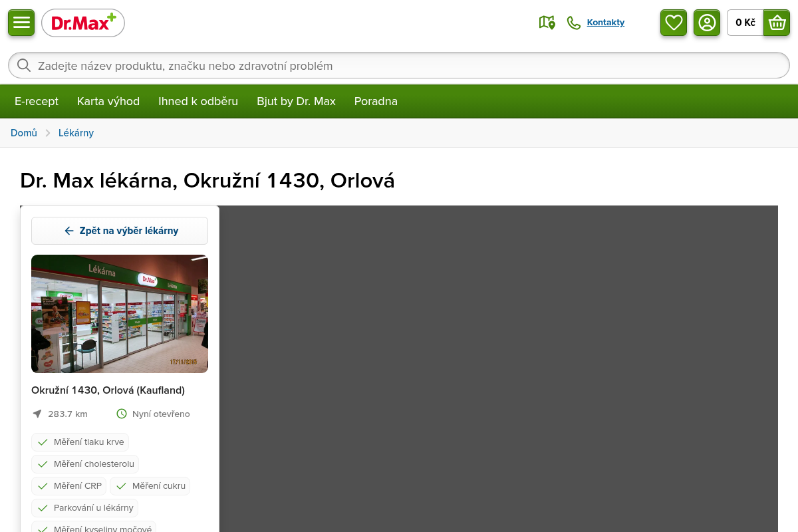798x532 pixels.
Task: Open the Poradna menu item
Action: 376,101
